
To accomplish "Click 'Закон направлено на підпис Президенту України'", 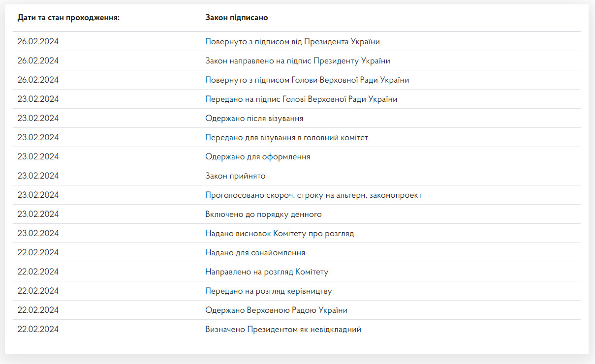I will click(x=297, y=61).
